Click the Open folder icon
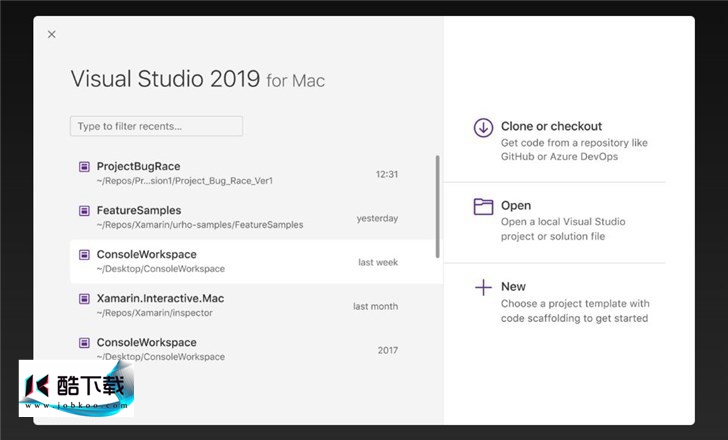Screen dimensions: 728x440 pyautogui.click(x=483, y=207)
